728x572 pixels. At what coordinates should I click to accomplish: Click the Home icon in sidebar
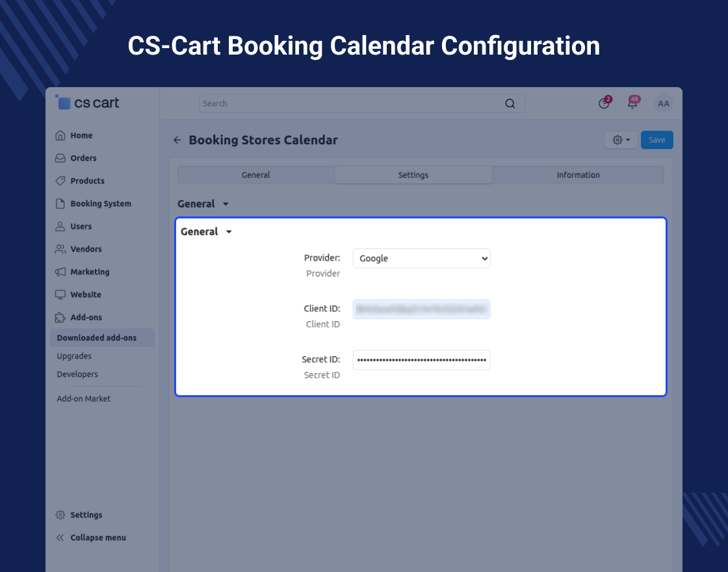click(60, 135)
